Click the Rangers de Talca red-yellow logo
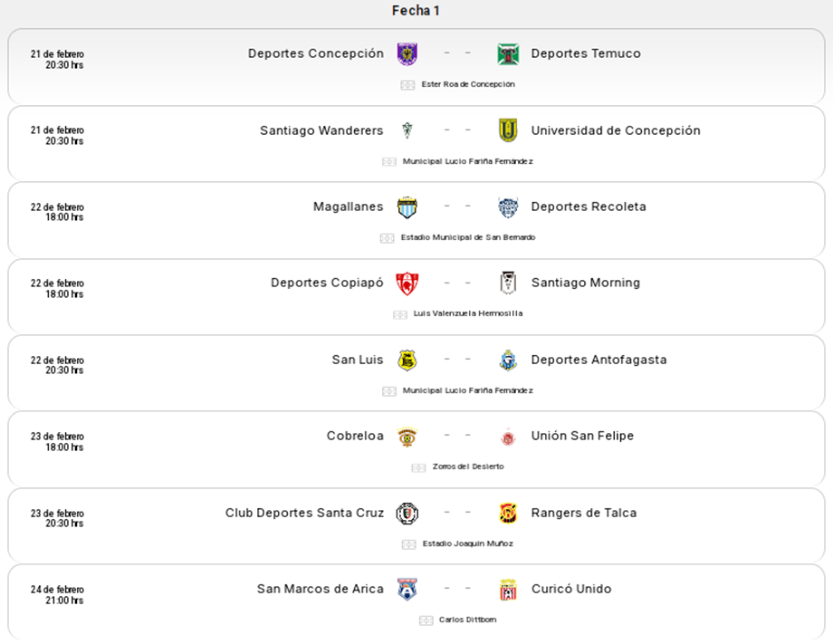Viewport: 833px width, 644px height. (508, 513)
